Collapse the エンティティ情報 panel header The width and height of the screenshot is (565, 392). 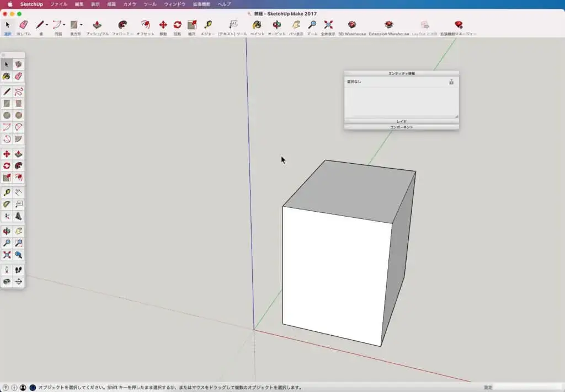pos(402,73)
